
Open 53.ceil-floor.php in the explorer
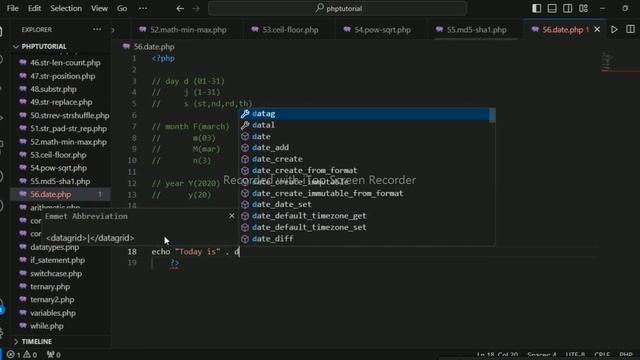point(58,155)
